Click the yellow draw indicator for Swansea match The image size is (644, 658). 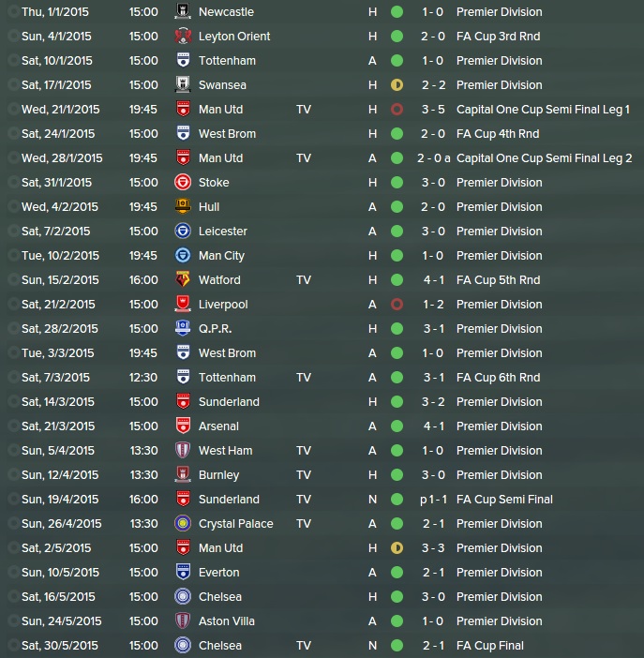point(397,84)
